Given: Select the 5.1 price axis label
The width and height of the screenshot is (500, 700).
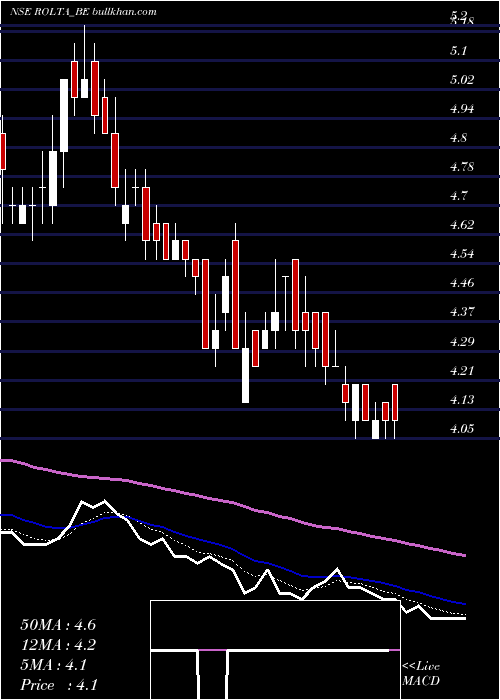Looking at the screenshot, I should point(458,51).
